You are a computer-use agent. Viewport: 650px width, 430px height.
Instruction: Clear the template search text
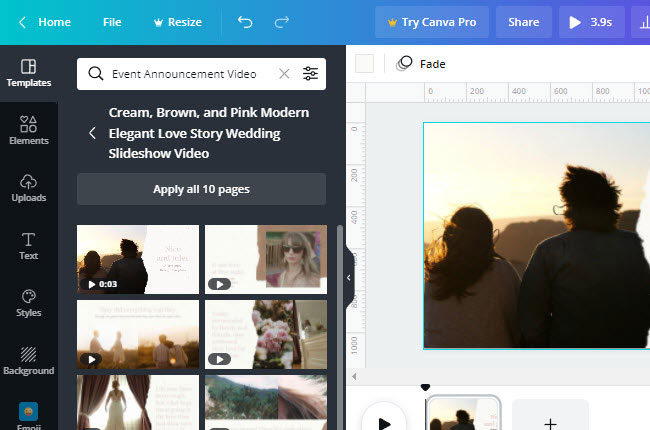coord(284,73)
